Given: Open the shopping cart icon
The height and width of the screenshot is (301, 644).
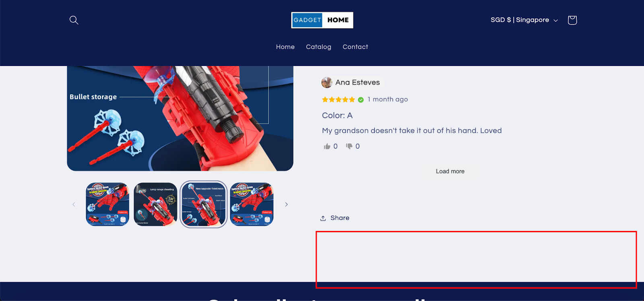Looking at the screenshot, I should point(572,20).
